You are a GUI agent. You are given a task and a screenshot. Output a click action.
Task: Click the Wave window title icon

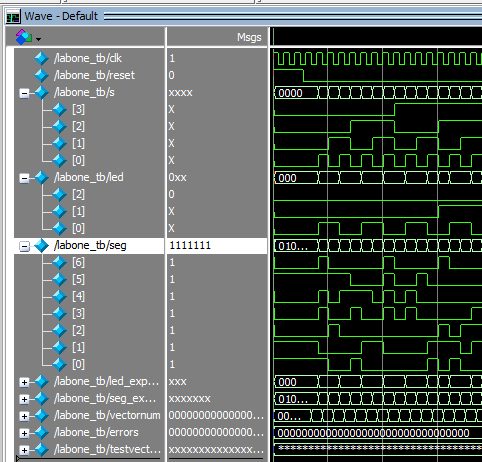[x=13, y=16]
